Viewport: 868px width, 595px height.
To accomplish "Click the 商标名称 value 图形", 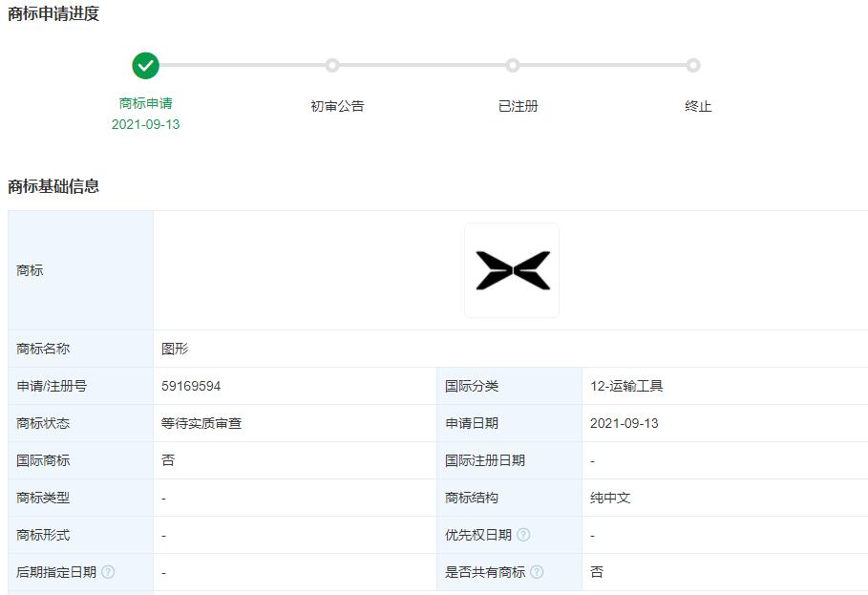I will point(173,348).
